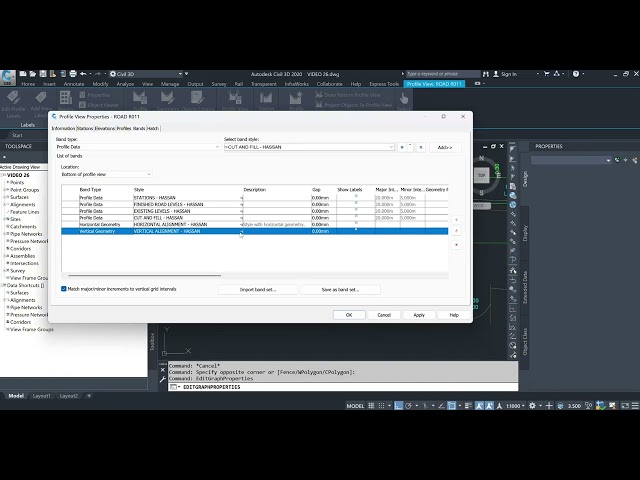640x480 pixels.
Task: Click the Save icon in quick access toolbar
Action: (43, 74)
